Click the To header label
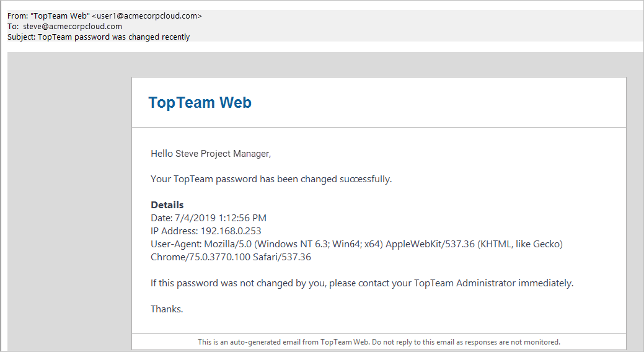The image size is (644, 352). (x=13, y=26)
